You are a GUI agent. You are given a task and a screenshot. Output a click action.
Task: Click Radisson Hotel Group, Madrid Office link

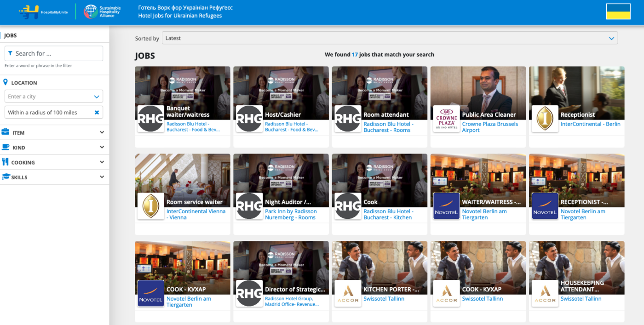[292, 301]
